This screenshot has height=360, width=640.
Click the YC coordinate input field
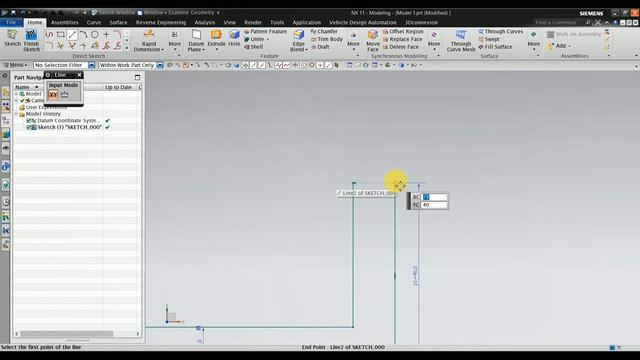pos(434,205)
